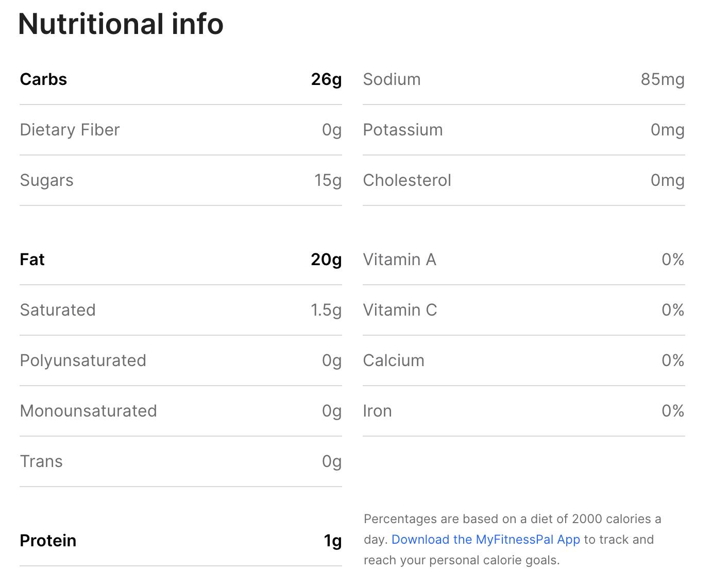Select the Monounsaturated label

tap(88, 411)
